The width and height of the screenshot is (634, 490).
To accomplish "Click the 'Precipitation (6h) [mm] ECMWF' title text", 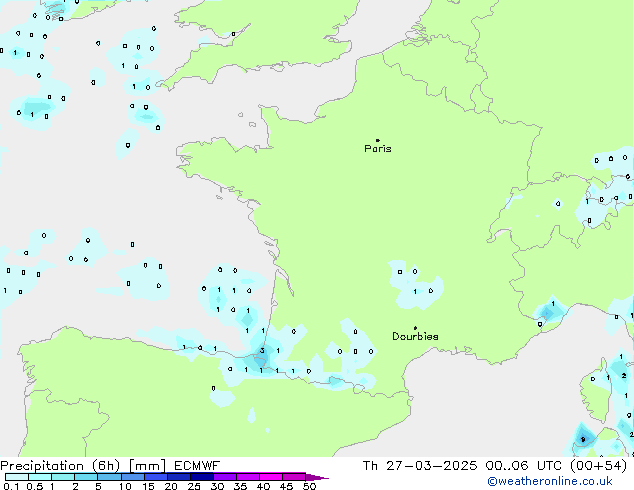I will point(110,466).
